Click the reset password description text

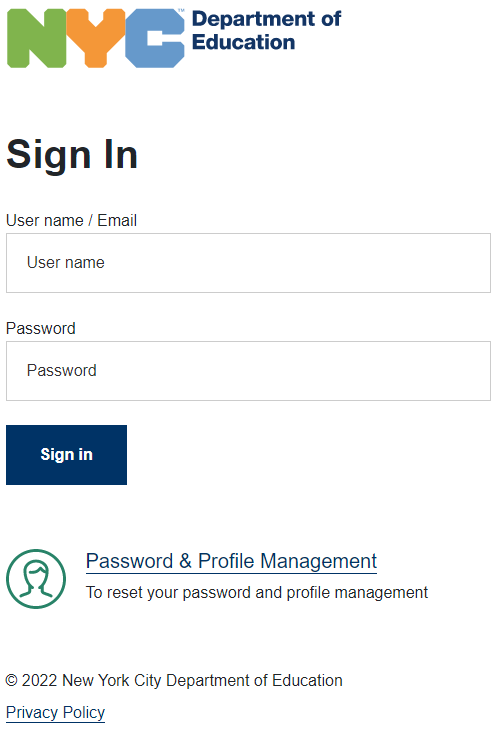[257, 593]
